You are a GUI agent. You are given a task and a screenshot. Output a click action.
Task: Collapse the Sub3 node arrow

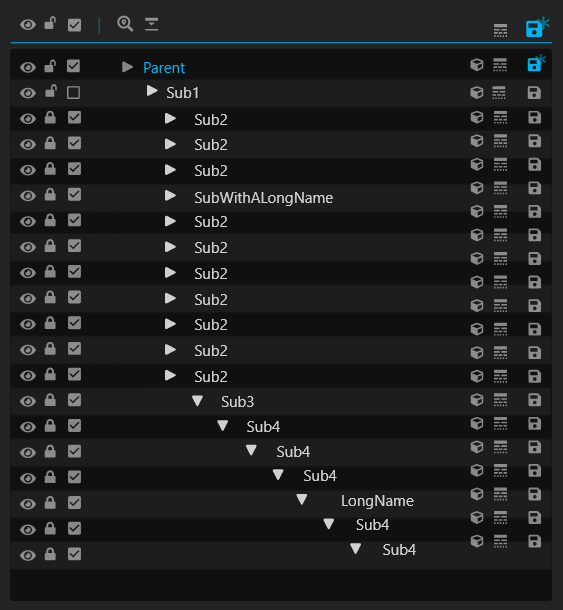click(x=198, y=401)
